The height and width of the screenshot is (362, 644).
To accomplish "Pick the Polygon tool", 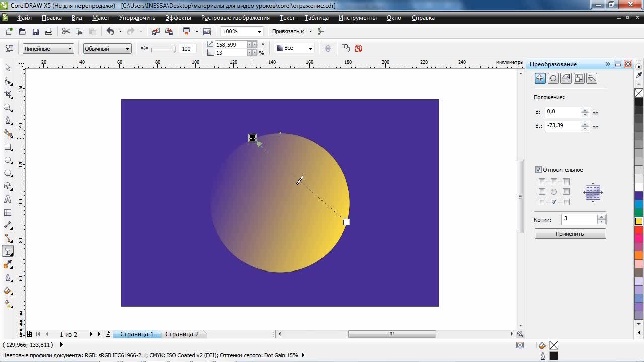I will pos(8,173).
